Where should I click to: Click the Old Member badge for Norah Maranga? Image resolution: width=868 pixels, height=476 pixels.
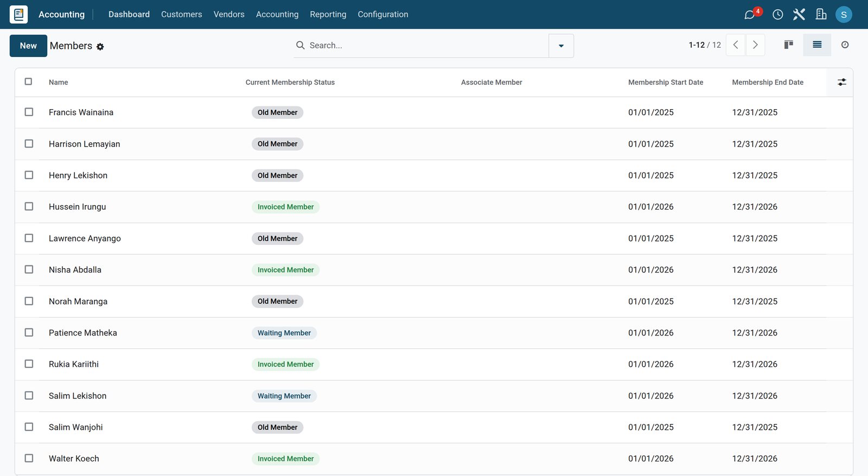[x=278, y=302]
